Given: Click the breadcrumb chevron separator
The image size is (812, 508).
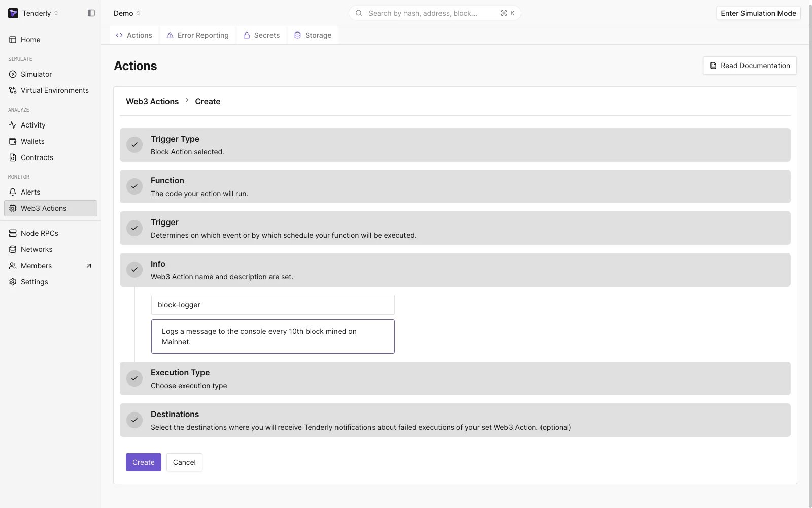Looking at the screenshot, I should pos(187,100).
